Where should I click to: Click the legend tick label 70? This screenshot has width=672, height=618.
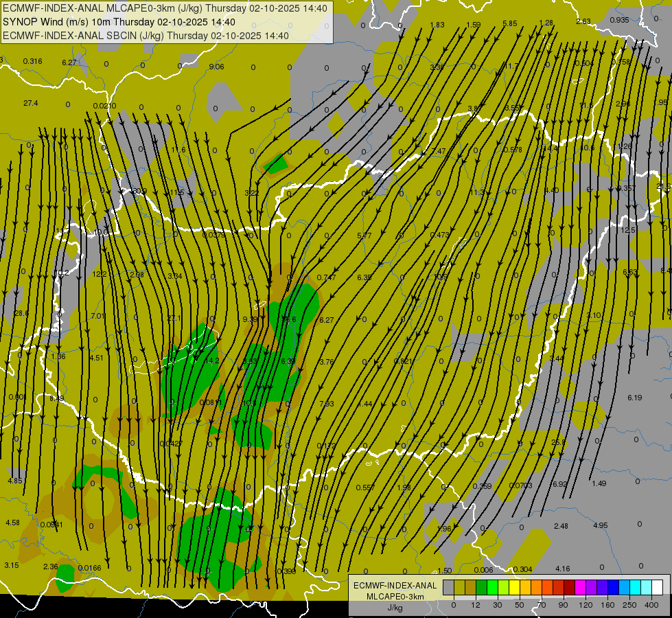[542, 605]
